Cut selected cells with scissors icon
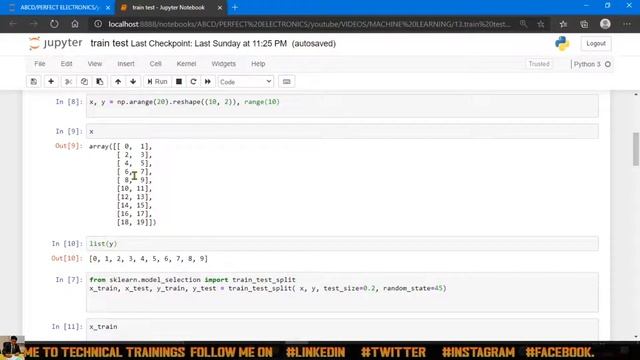The image size is (640, 360). pyautogui.click(x=69, y=82)
